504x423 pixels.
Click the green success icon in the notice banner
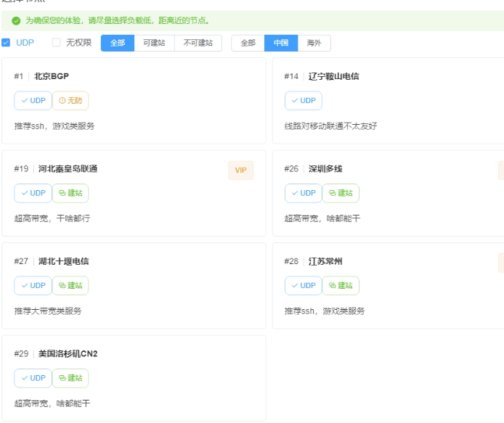16,21
